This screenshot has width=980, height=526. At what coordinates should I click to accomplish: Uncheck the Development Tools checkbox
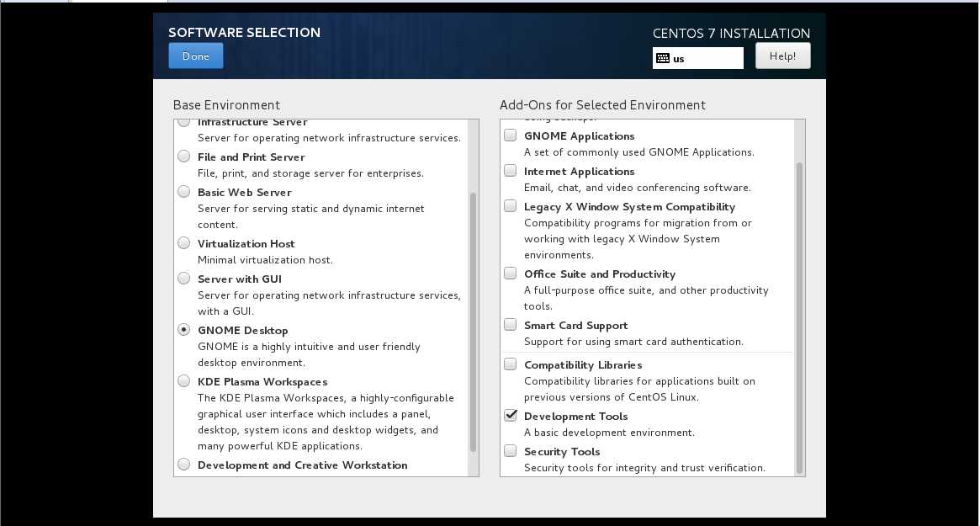(511, 415)
